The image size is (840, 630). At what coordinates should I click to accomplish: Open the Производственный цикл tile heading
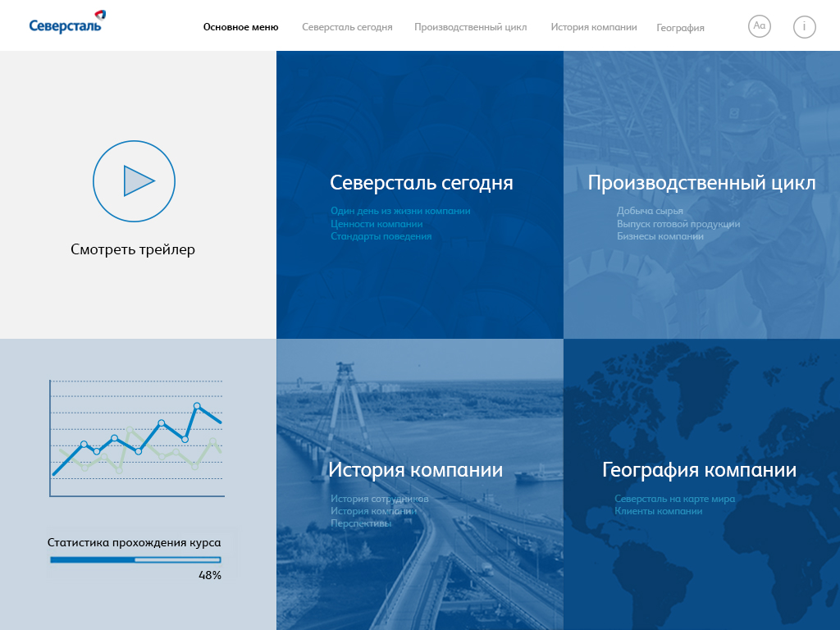[701, 183]
